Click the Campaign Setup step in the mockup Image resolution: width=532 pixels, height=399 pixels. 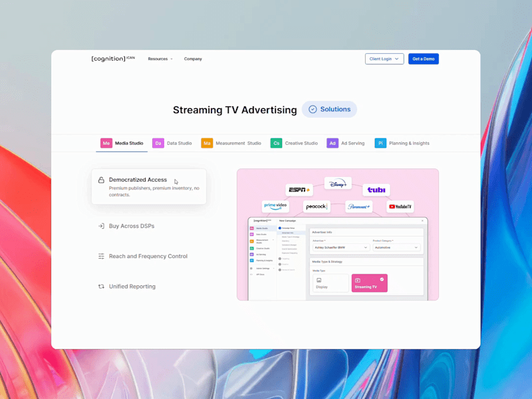coord(287,228)
